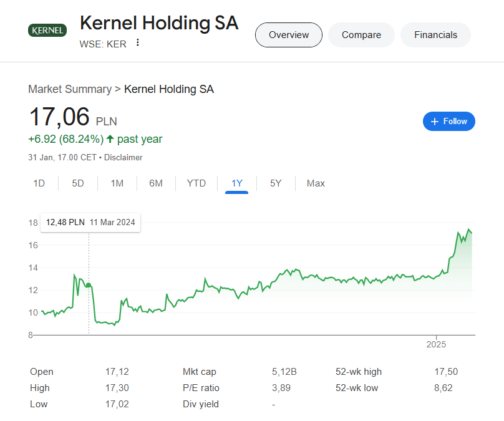Select the 5D time range
The image size is (504, 421).
[78, 183]
